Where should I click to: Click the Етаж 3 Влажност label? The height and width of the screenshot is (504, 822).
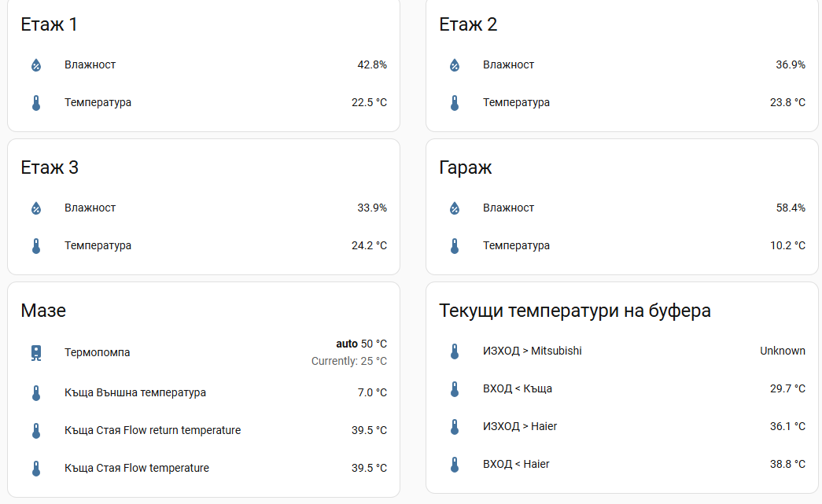(x=90, y=208)
